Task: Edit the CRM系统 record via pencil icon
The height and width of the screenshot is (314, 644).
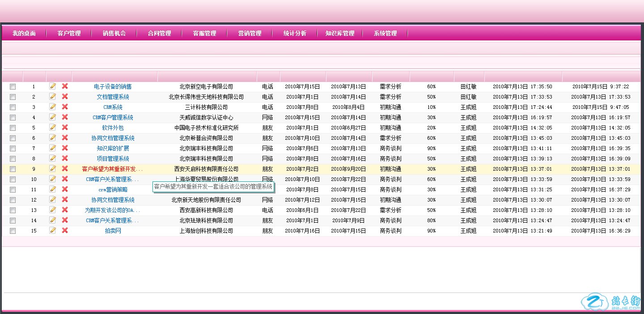Action: point(53,107)
